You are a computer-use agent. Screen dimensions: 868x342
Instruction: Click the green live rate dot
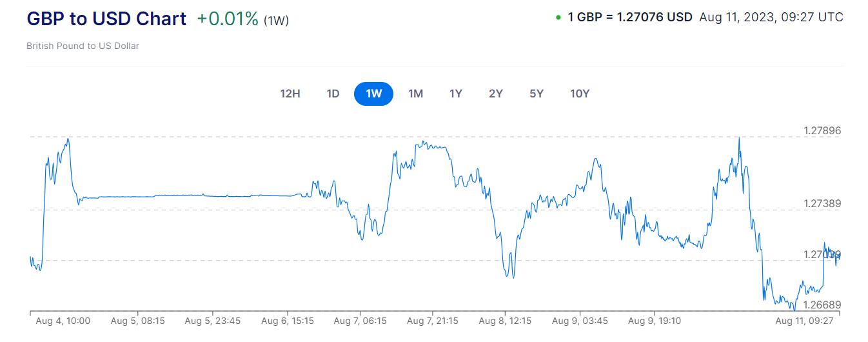pyautogui.click(x=558, y=17)
